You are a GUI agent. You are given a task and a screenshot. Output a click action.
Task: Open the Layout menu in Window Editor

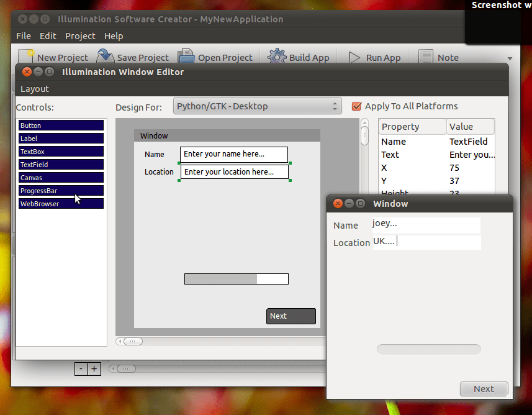click(x=35, y=89)
